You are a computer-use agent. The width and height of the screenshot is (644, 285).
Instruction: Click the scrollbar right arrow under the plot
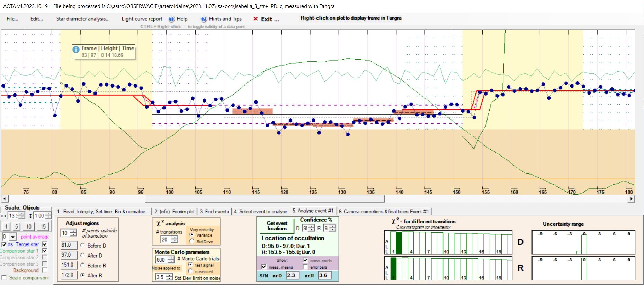point(632,199)
